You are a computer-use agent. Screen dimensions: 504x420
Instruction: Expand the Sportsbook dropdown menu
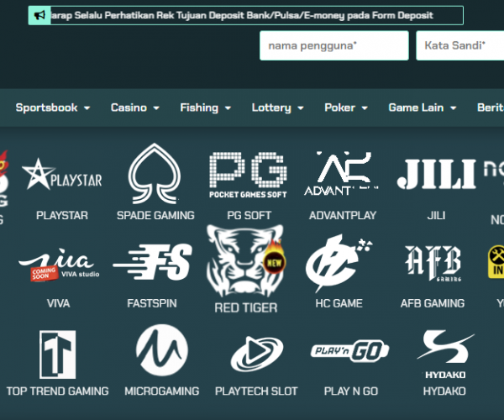(52, 108)
